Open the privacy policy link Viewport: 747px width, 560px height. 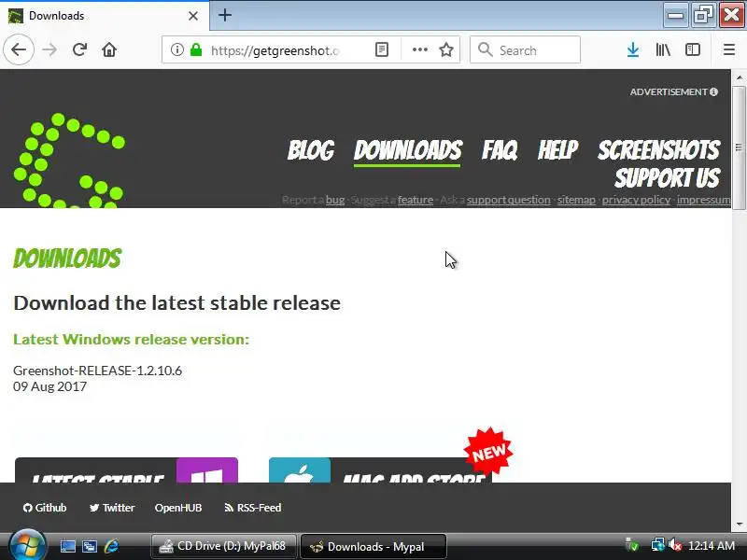636,200
